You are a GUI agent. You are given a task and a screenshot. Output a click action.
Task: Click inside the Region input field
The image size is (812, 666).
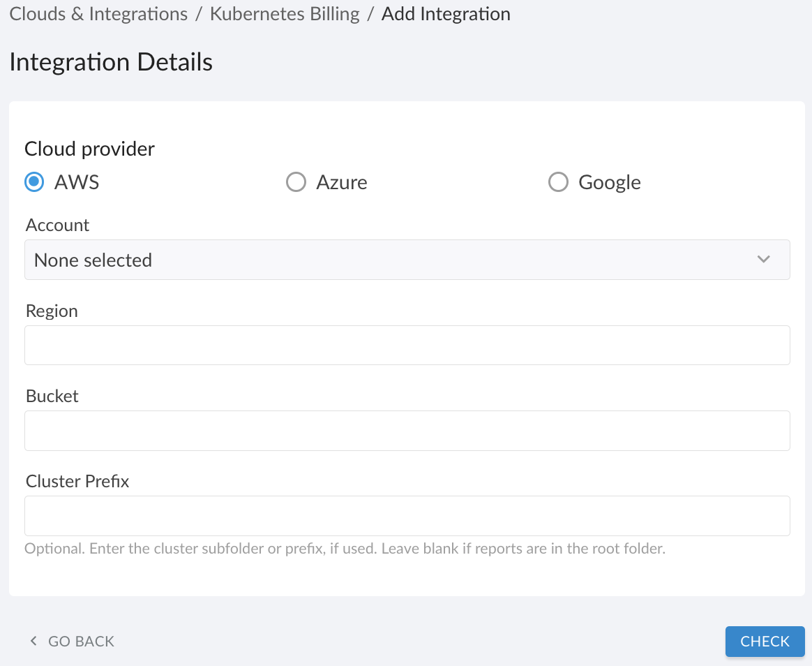coord(407,345)
